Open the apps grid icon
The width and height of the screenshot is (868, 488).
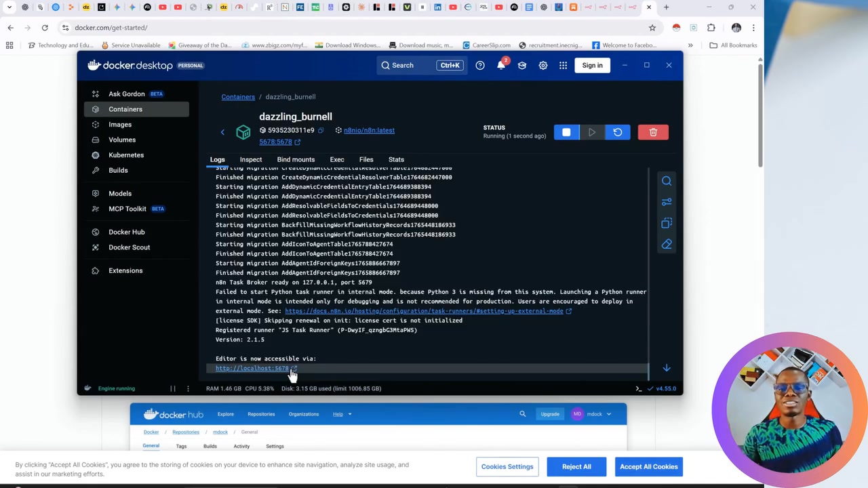[x=563, y=65]
